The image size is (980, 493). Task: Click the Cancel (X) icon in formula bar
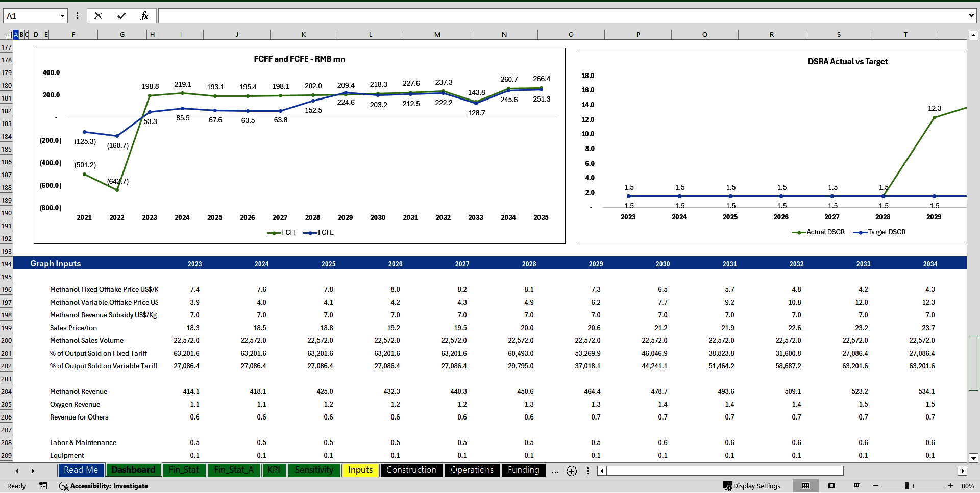98,15
